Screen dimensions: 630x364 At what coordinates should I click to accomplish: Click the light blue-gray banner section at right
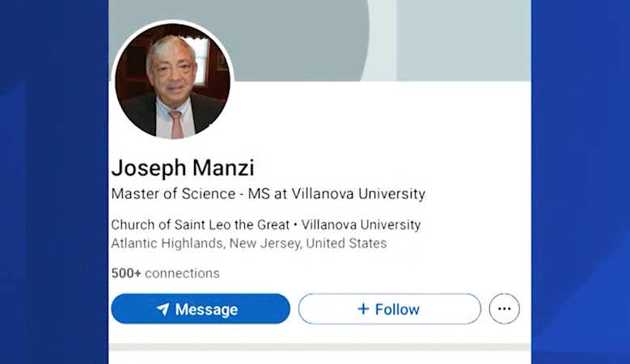click(x=464, y=40)
